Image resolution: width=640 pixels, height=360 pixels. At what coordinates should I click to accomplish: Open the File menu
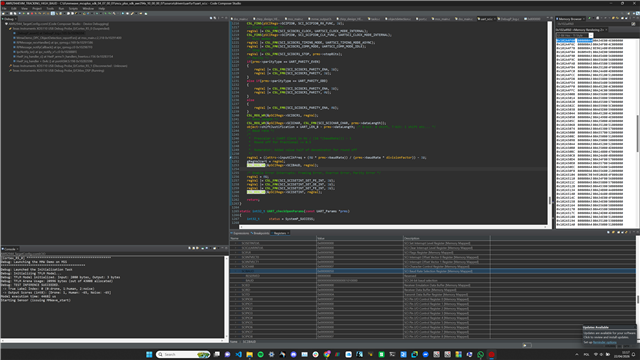click(x=4, y=8)
